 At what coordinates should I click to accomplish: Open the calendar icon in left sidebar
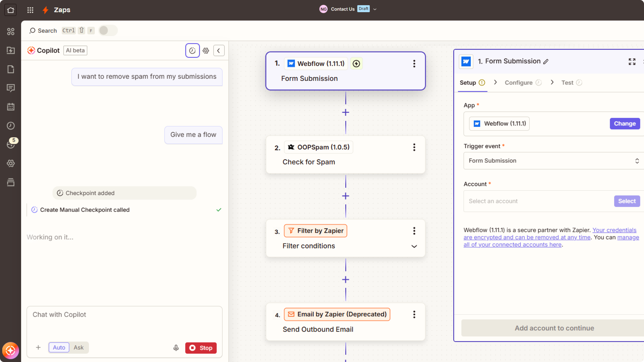pos(11,107)
